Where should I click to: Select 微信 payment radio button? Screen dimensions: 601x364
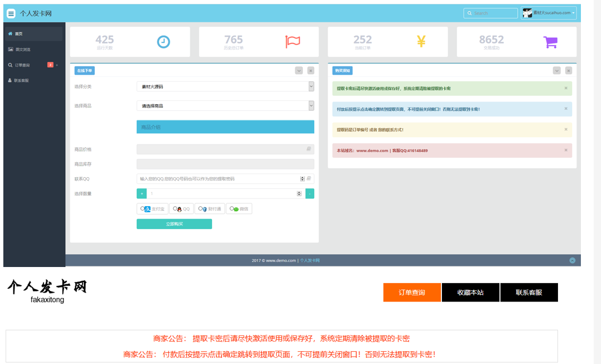(232, 208)
